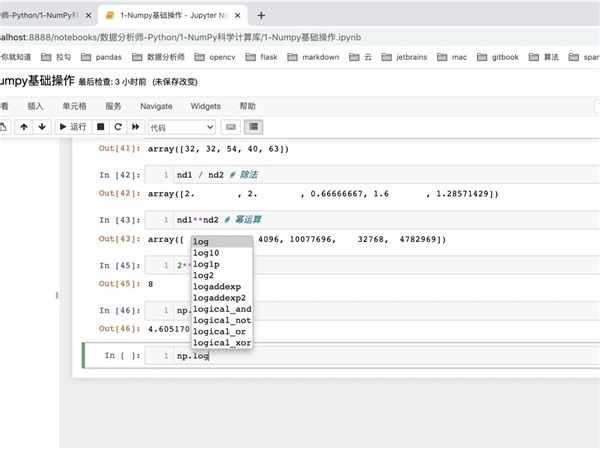Viewport: 600px width, 450px height.
Task: Open the 云 bookmarks folder
Action: [360, 57]
